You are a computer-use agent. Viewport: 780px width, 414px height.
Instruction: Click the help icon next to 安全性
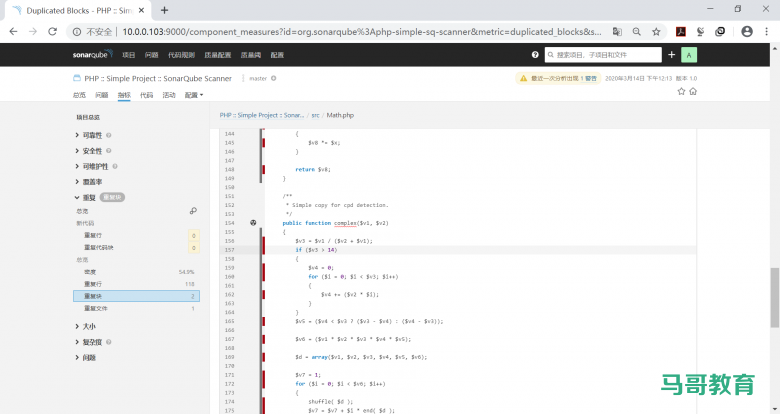(x=108, y=150)
